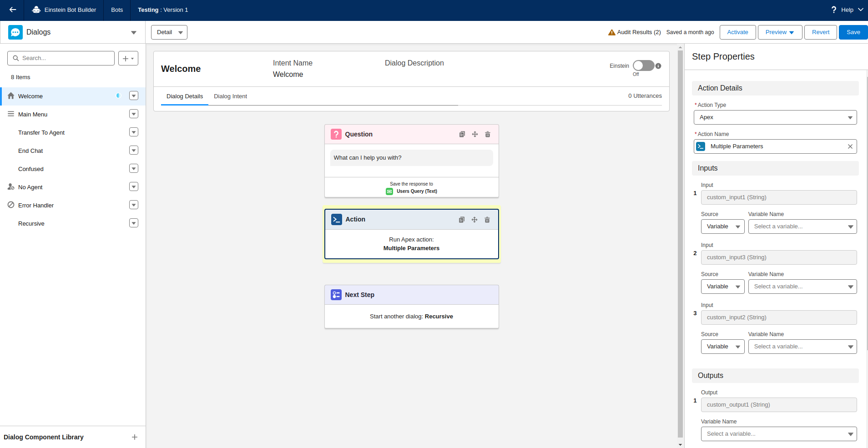Select the Next Step card
Viewport: 868px width, 448px height.
pyautogui.click(x=412, y=307)
